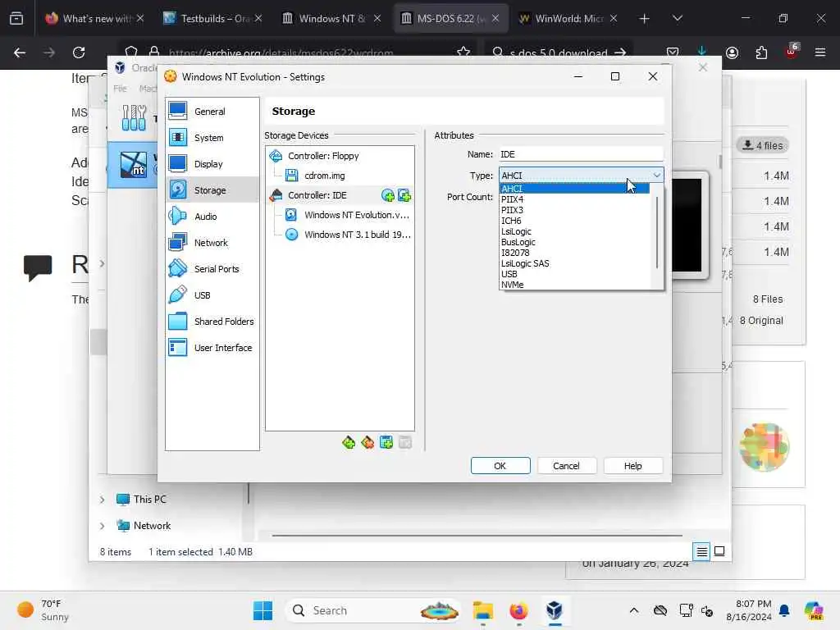The image size is (840, 630).
Task: Click the type list scrollbar
Action: coord(657,231)
